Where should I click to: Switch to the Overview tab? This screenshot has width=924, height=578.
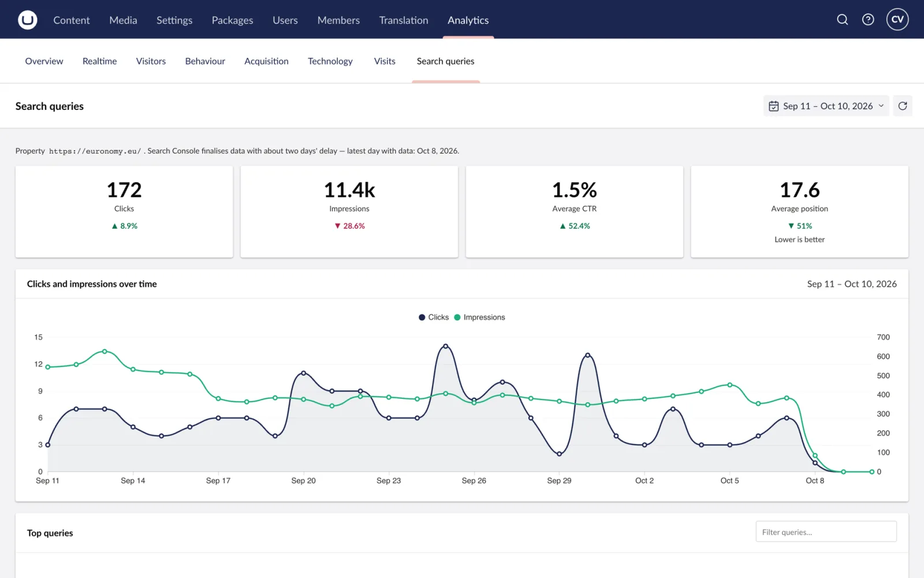(x=44, y=61)
